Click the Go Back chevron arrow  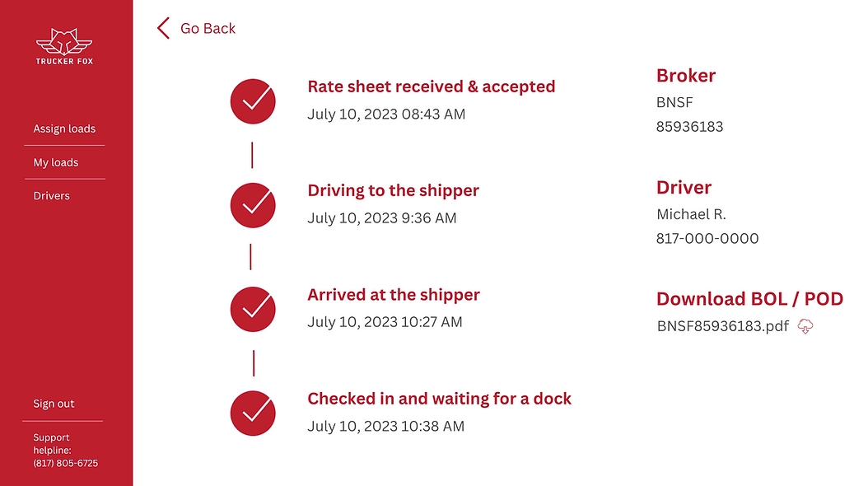point(163,28)
